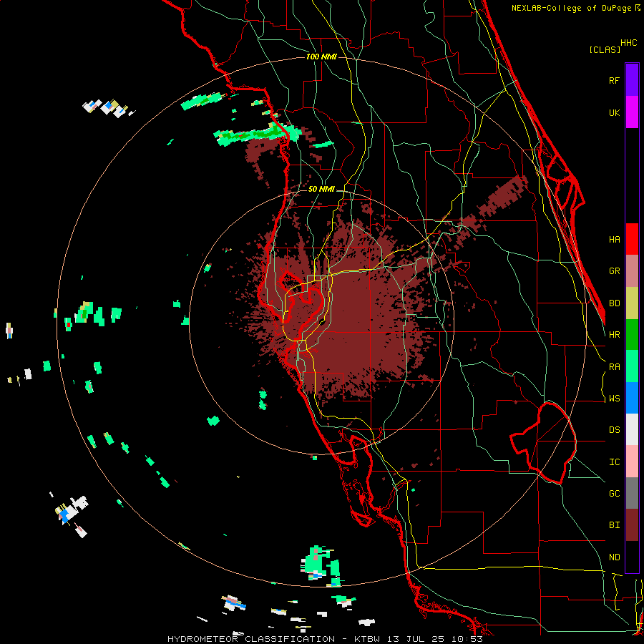Click the HHC product code text
The image size is (644, 644).
[629, 43]
